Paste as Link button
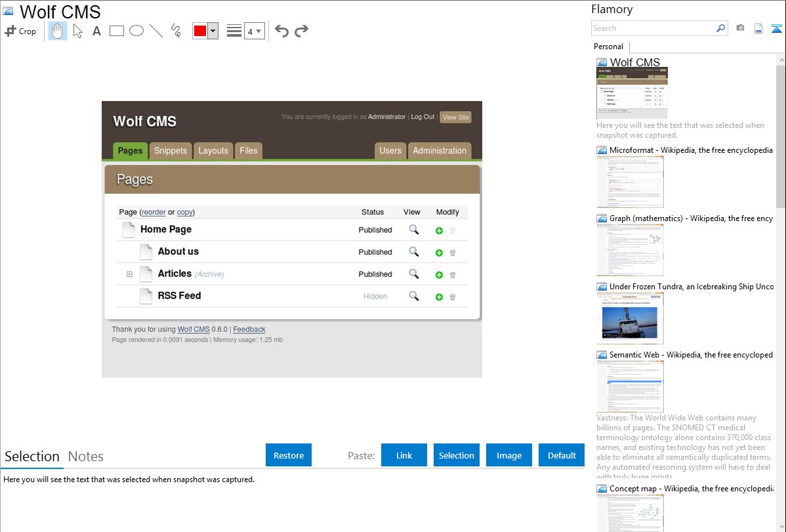The height and width of the screenshot is (532, 786). [x=404, y=455]
